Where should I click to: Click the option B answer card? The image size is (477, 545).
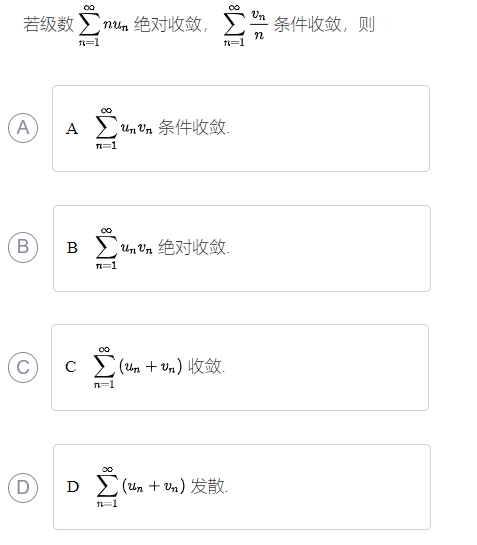click(x=242, y=248)
